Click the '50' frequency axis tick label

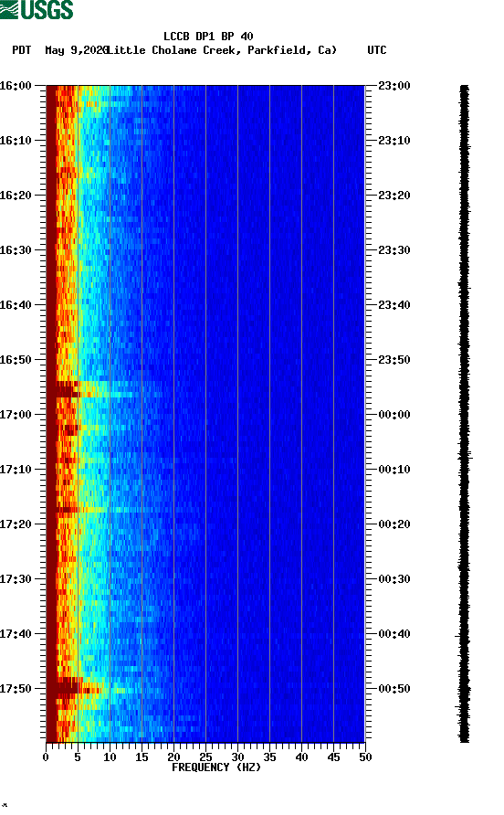tap(365, 757)
